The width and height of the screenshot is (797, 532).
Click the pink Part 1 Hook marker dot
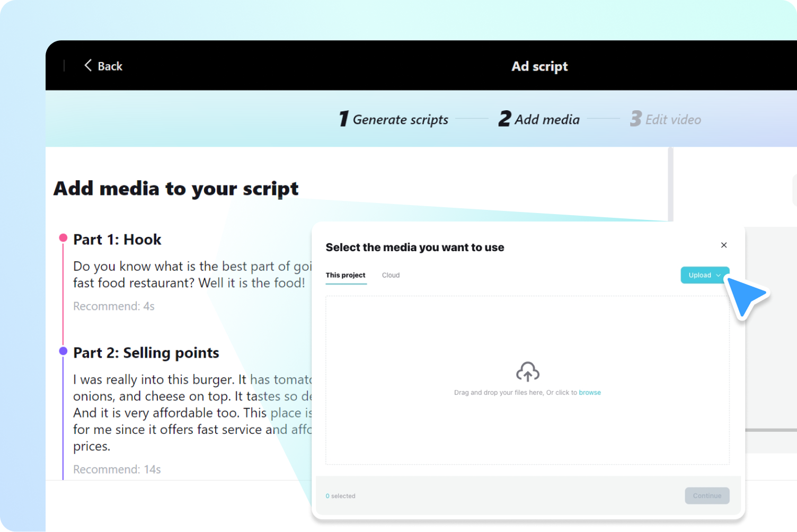63,237
